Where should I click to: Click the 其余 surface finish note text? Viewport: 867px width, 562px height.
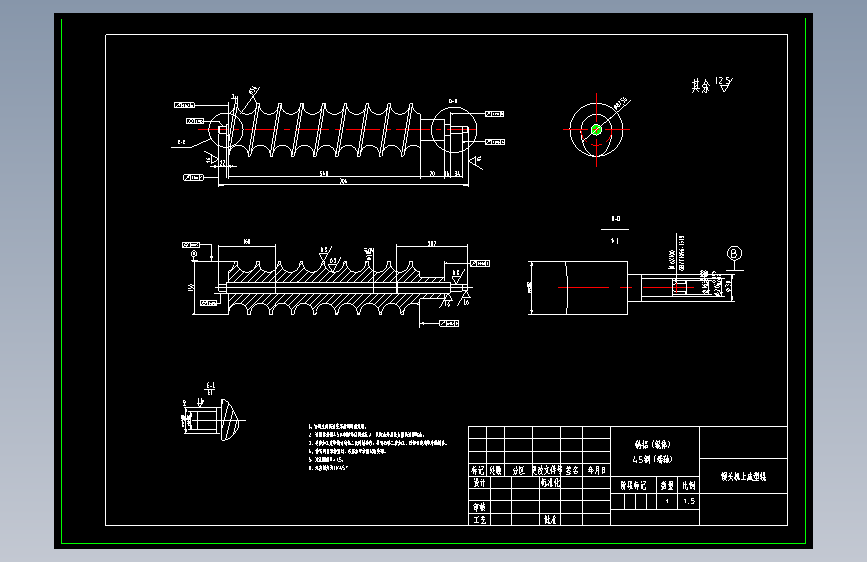point(701,86)
